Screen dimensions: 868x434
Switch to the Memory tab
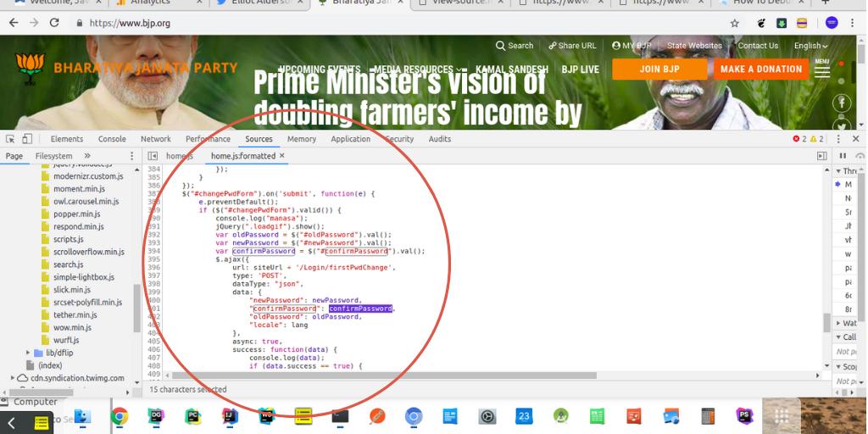(x=302, y=139)
